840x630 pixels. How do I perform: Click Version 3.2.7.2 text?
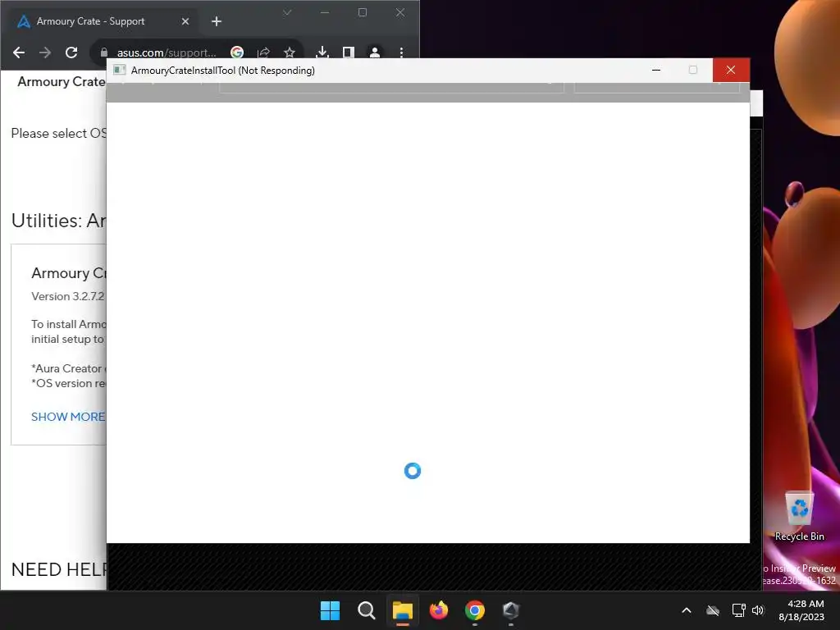pyautogui.click(x=68, y=296)
